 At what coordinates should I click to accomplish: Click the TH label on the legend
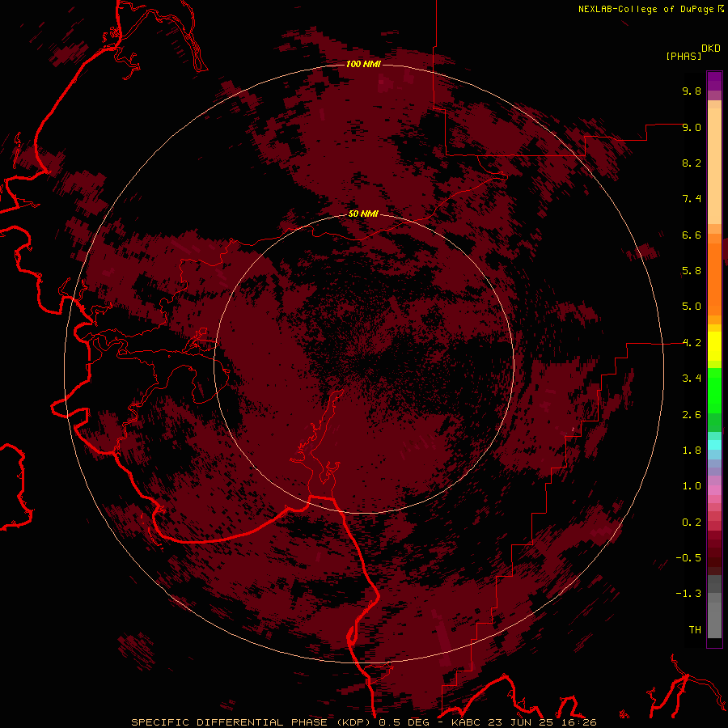pos(695,630)
